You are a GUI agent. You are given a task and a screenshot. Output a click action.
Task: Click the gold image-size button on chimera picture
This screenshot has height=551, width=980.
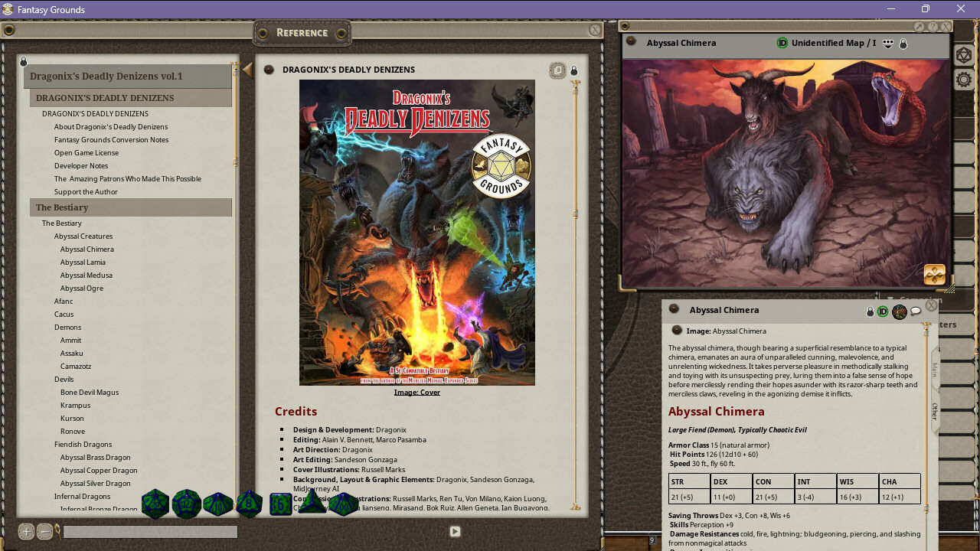tap(935, 274)
